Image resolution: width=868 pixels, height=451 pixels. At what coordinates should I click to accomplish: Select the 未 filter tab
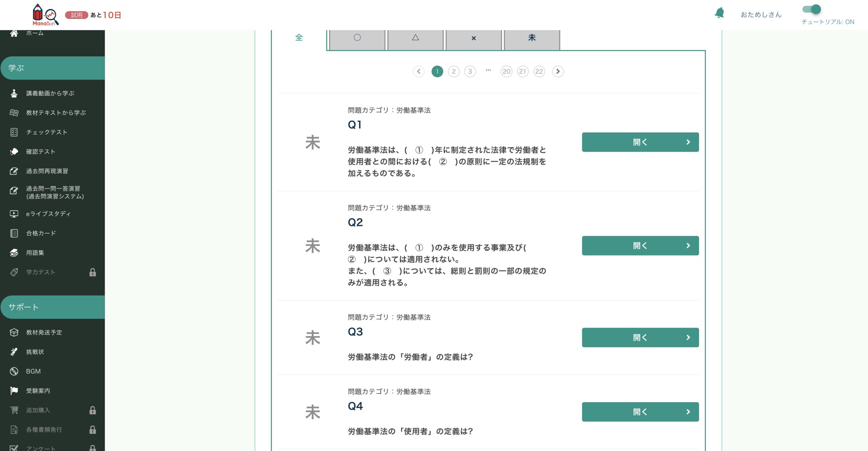click(532, 38)
